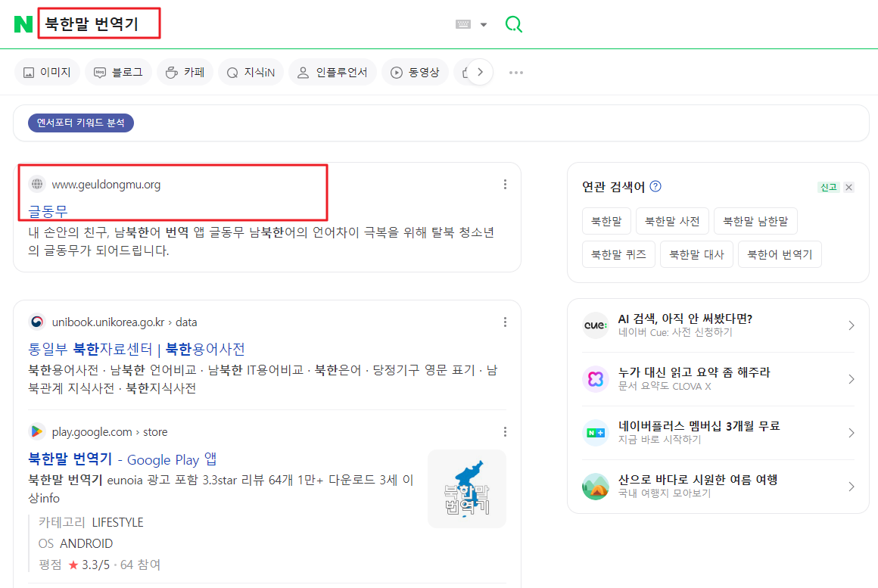This screenshot has height=588, width=878.
Task: Select related keyword 북한말 남한말
Action: [x=755, y=221]
